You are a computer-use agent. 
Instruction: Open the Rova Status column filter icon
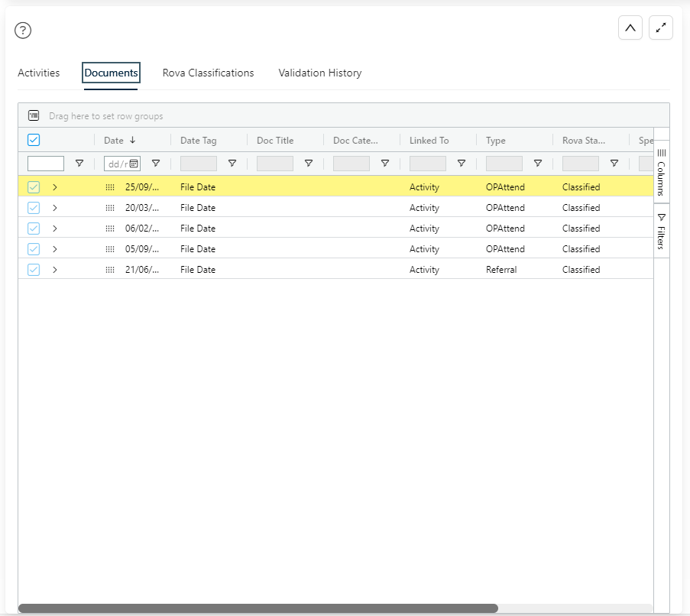[614, 164]
